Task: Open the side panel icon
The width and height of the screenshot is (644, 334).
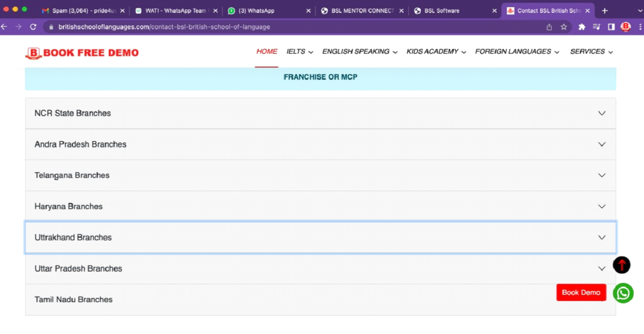Action: 611,27
